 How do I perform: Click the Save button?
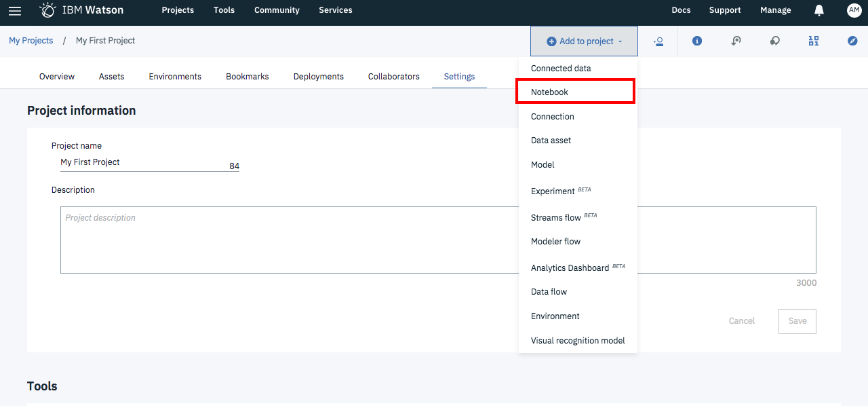[797, 320]
